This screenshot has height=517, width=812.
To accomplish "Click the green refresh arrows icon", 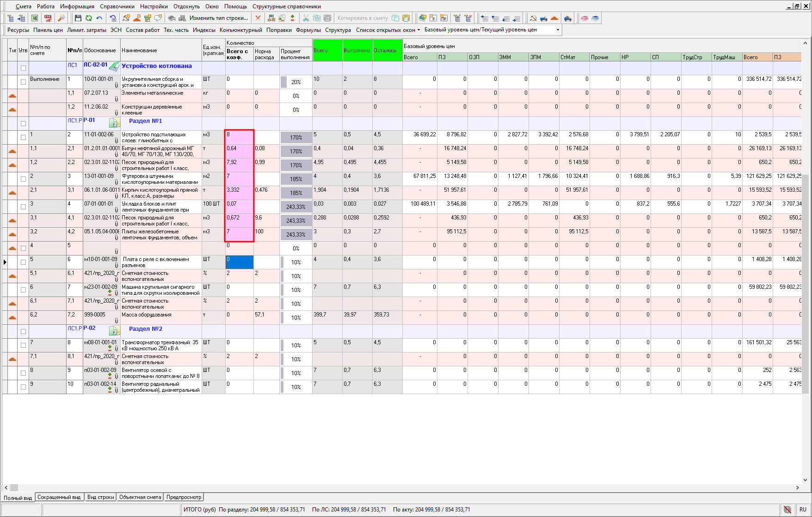I will (x=88, y=18).
